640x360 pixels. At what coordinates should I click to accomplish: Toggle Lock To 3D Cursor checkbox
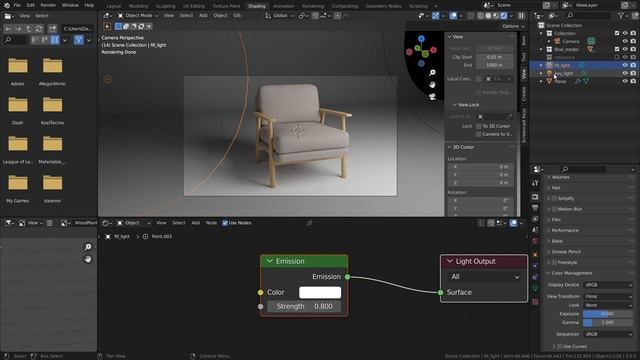click(x=479, y=126)
